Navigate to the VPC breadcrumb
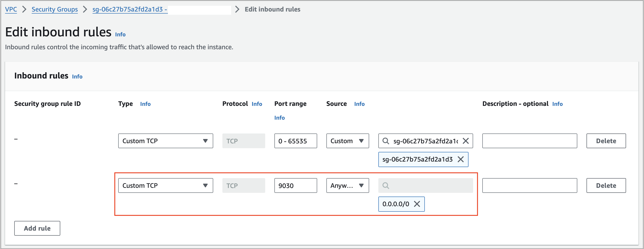Image resolution: width=644 pixels, height=249 pixels. click(x=11, y=9)
